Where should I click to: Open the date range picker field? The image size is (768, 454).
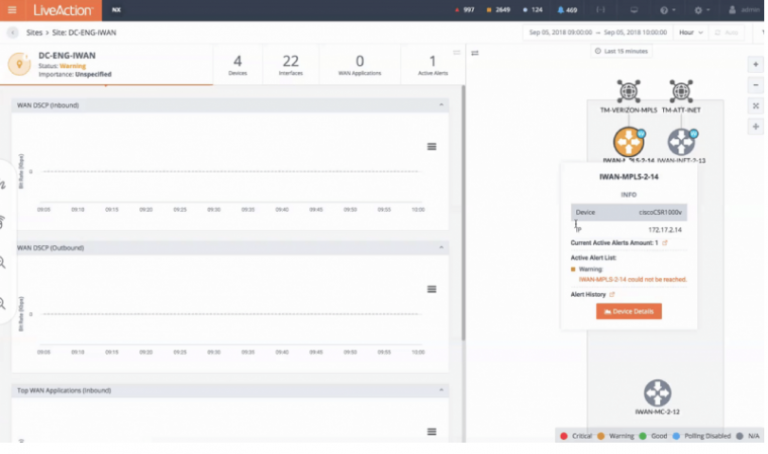pyautogui.click(x=598, y=32)
